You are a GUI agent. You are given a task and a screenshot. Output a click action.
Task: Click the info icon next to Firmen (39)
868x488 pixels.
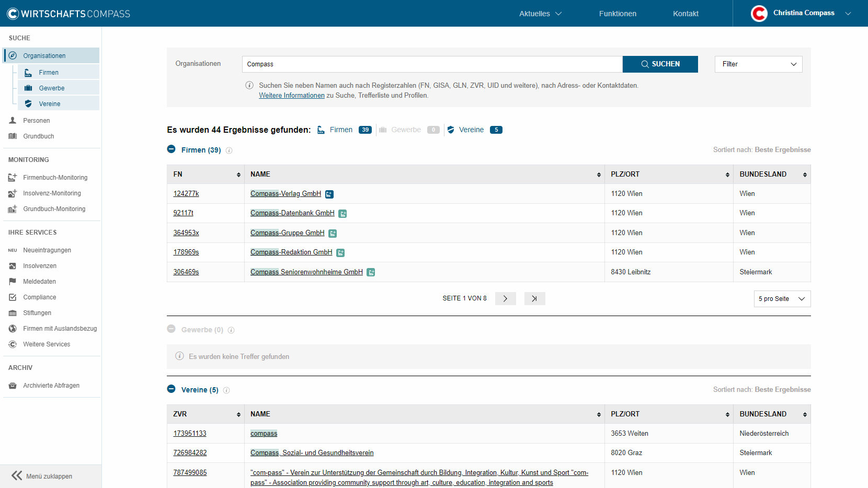coord(229,150)
